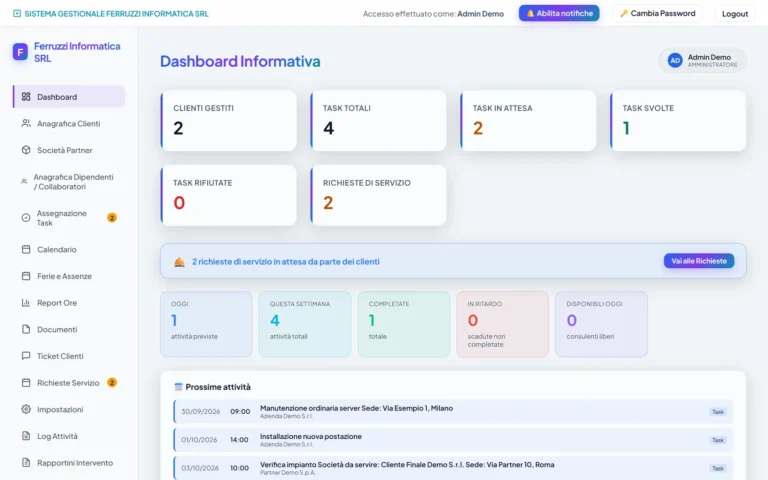The height and width of the screenshot is (480, 768).
Task: Click the Completate totale tile
Action: 404,324
